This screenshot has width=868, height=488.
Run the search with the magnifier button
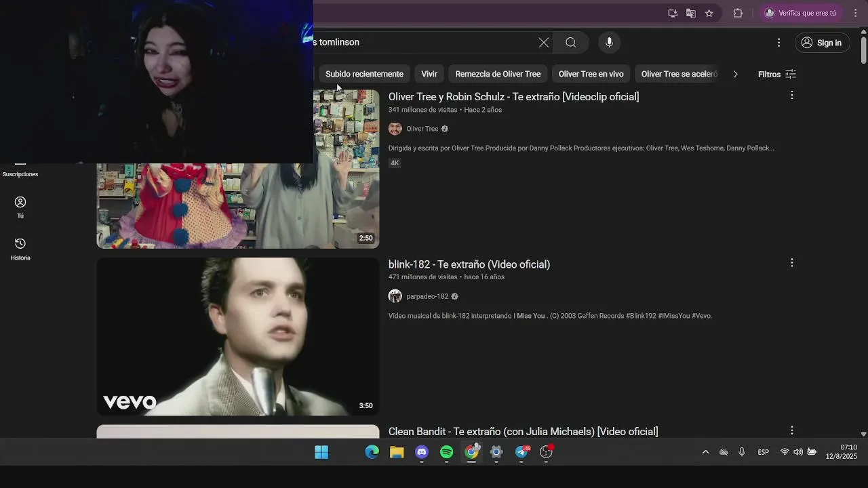click(x=571, y=43)
